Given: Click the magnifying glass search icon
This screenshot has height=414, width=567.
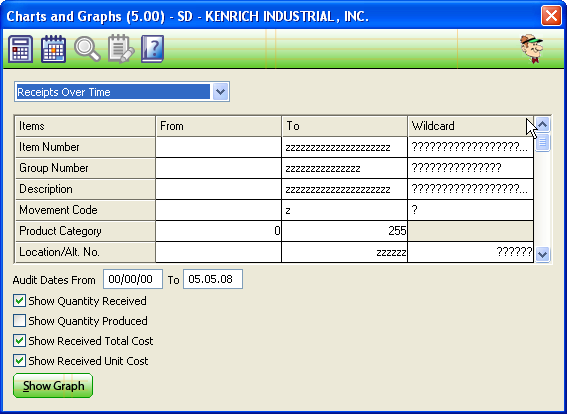Looking at the screenshot, I should (87, 49).
